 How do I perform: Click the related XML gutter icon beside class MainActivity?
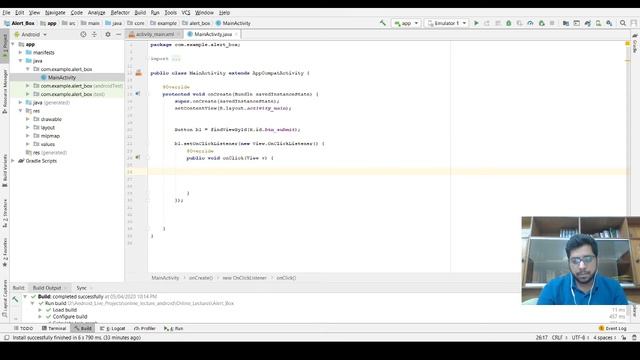[139, 73]
